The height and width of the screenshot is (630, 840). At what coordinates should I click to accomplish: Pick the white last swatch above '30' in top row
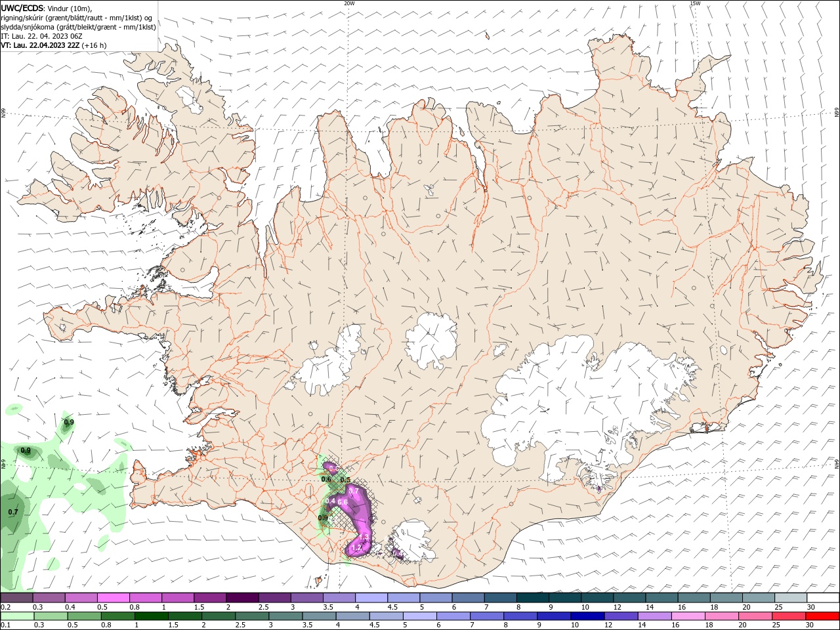[x=824, y=598]
